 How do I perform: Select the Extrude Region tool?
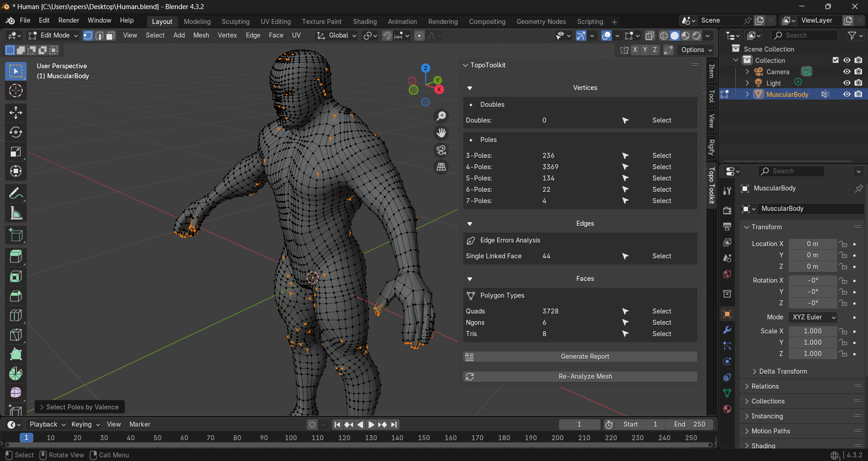[16, 257]
